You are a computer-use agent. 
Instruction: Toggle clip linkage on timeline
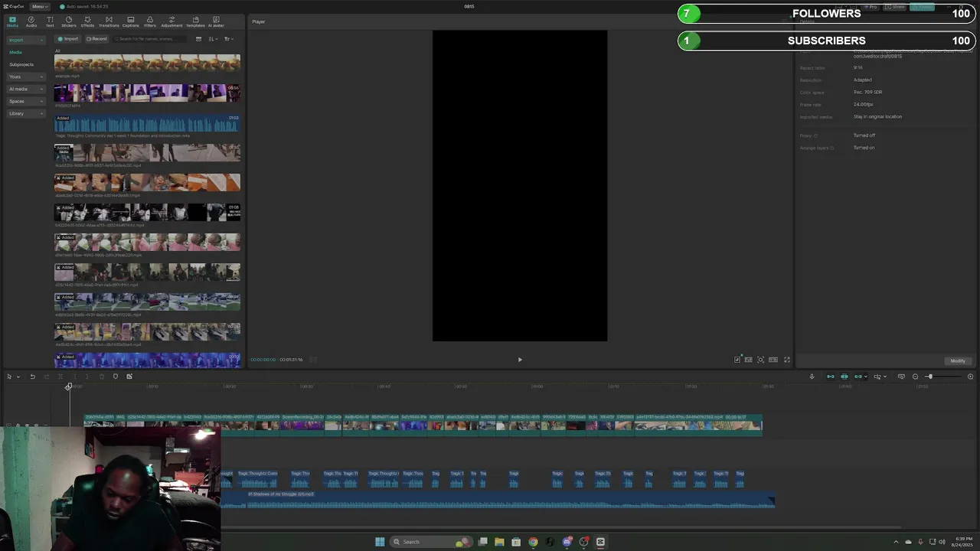[x=858, y=377]
